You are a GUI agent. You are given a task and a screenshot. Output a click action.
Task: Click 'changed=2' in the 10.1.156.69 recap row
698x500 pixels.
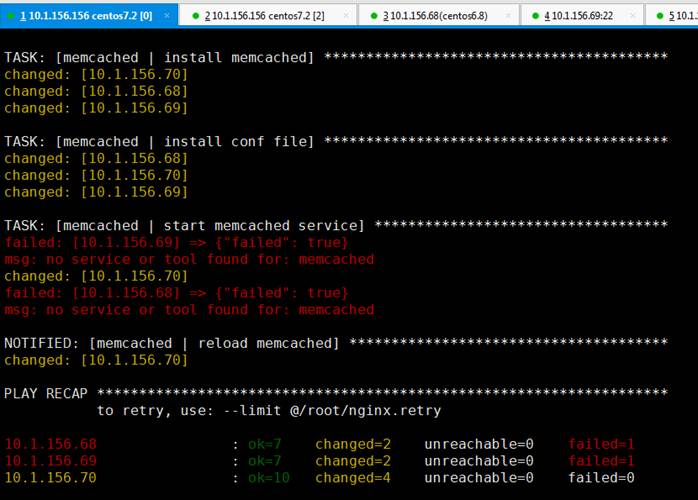pyautogui.click(x=353, y=461)
